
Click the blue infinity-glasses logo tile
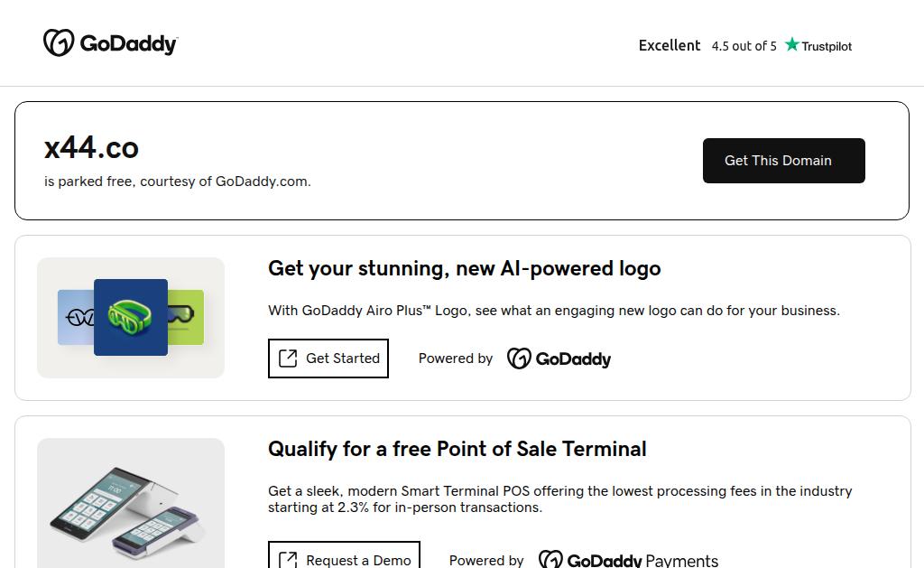tap(75, 317)
